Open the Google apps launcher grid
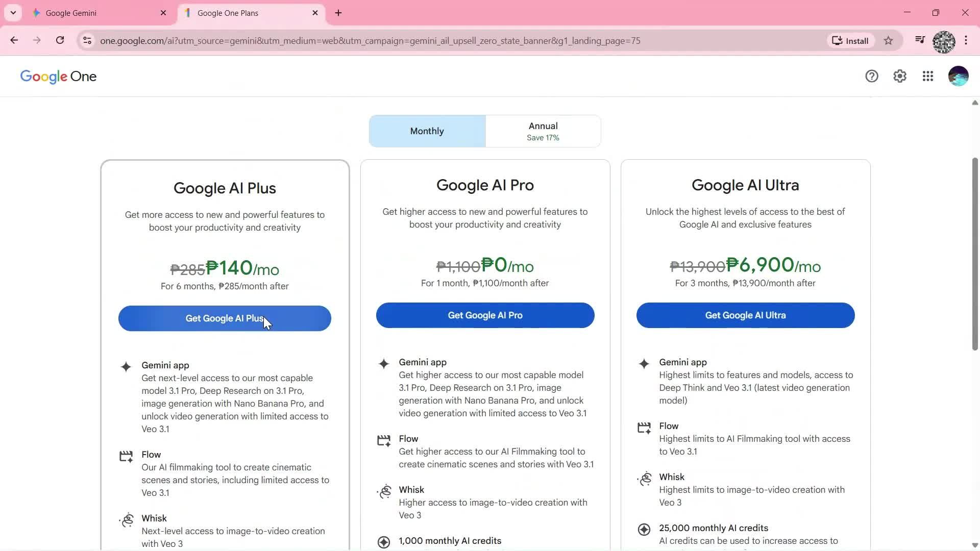The height and width of the screenshot is (551, 980). (x=928, y=76)
